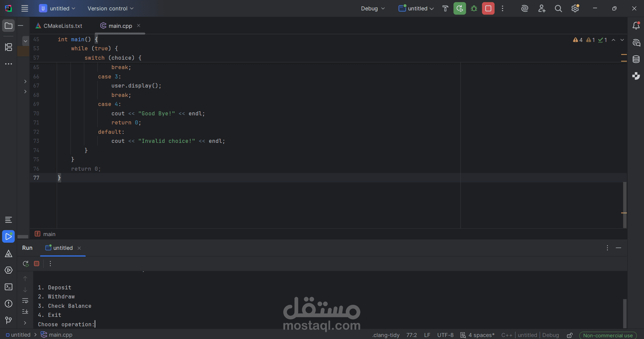Screen dimensions: 644x339
Task: Click C++ untitled Debug context widget
Action: tap(530, 335)
